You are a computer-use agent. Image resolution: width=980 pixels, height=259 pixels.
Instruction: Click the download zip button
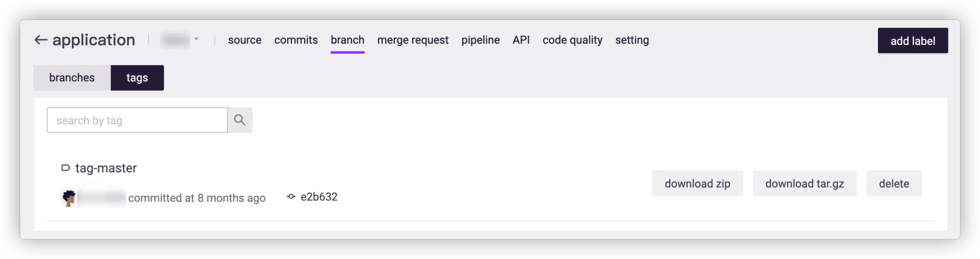(697, 184)
